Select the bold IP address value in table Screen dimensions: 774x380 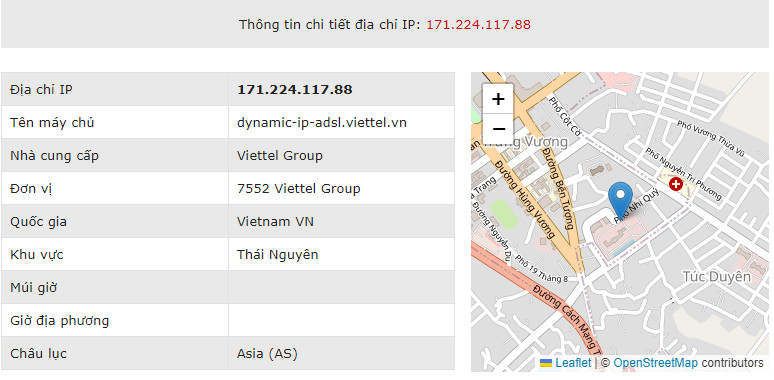pos(295,89)
